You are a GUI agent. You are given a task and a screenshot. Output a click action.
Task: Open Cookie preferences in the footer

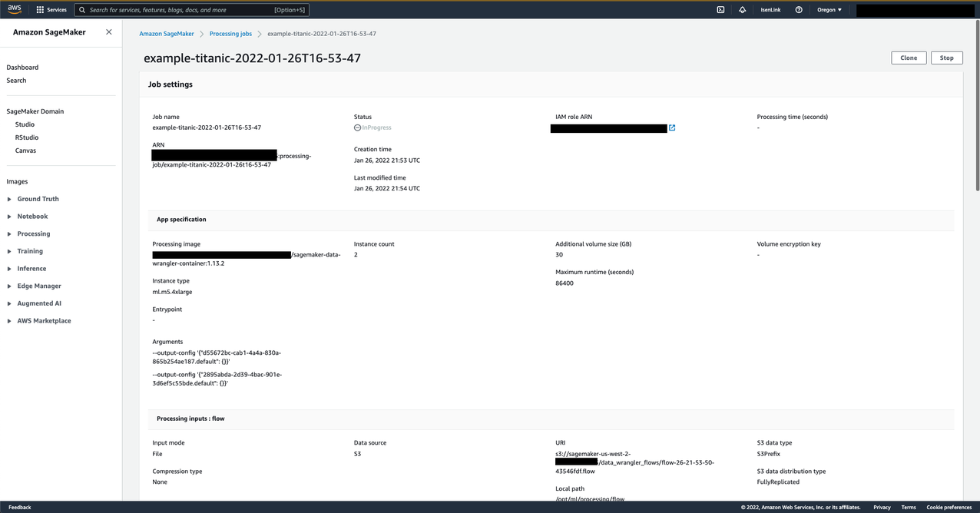[949, 507]
